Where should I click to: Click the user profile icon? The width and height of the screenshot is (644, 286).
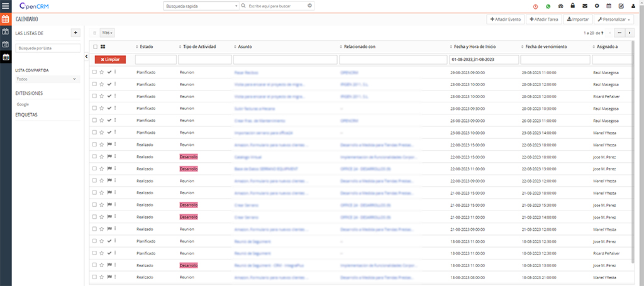(633, 6)
